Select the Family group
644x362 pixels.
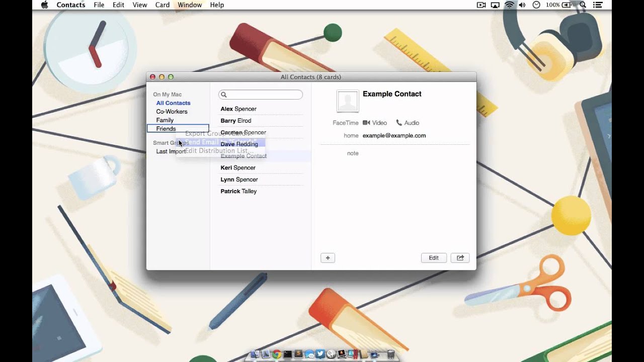(165, 120)
